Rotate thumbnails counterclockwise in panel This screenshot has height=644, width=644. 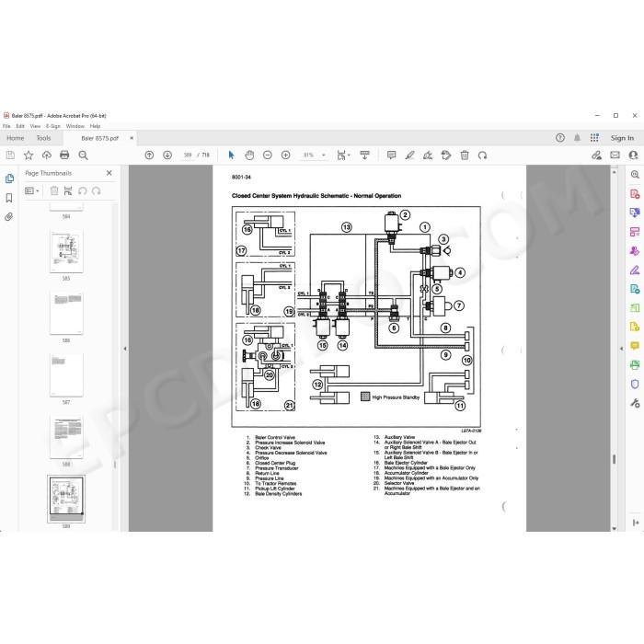[x=83, y=191]
